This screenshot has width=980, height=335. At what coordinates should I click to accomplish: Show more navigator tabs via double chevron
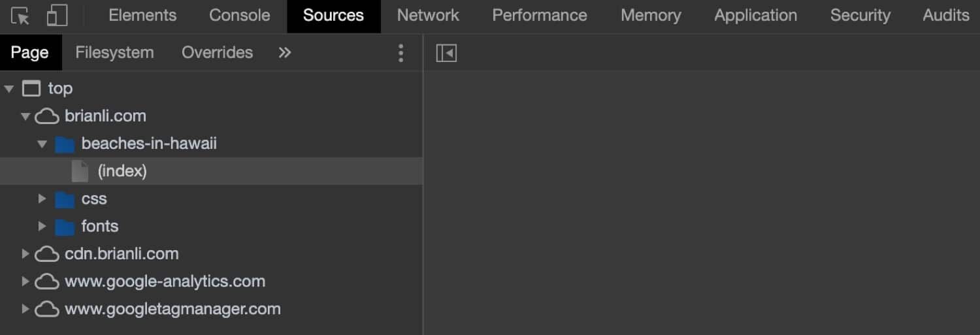tap(284, 53)
